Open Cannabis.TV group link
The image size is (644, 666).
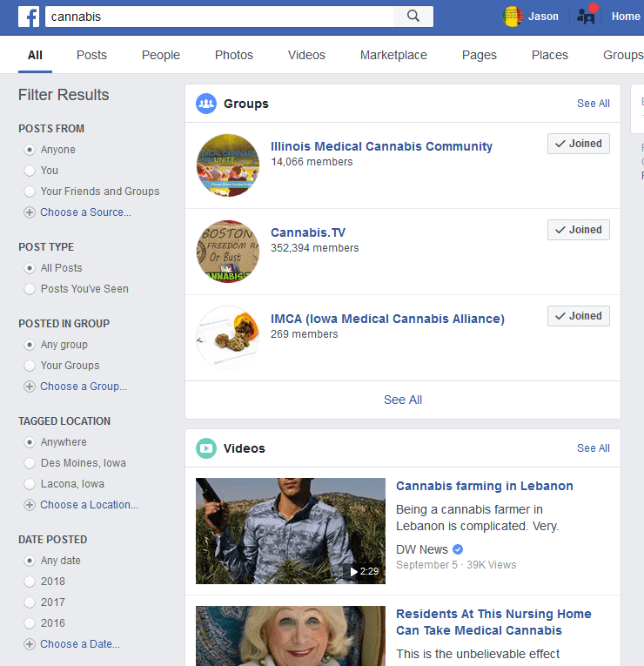pos(308,232)
